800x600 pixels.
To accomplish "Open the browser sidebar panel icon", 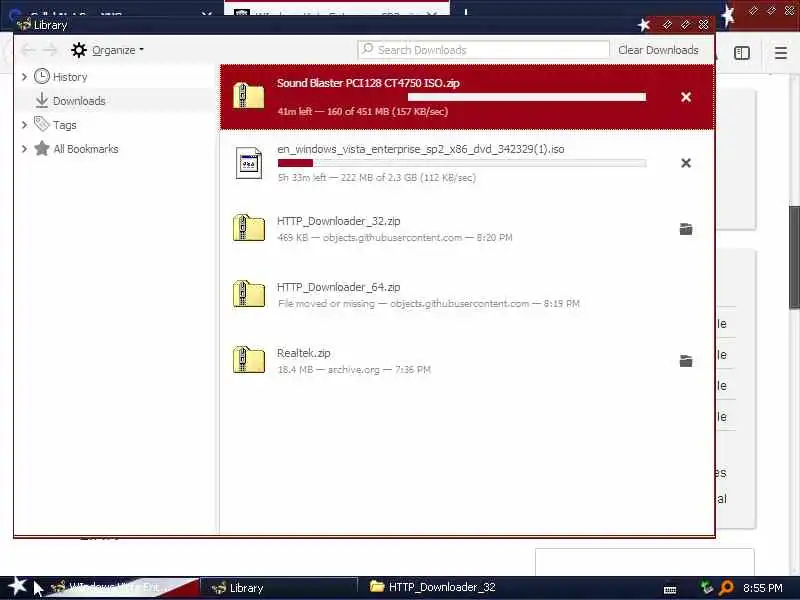I will [742, 53].
